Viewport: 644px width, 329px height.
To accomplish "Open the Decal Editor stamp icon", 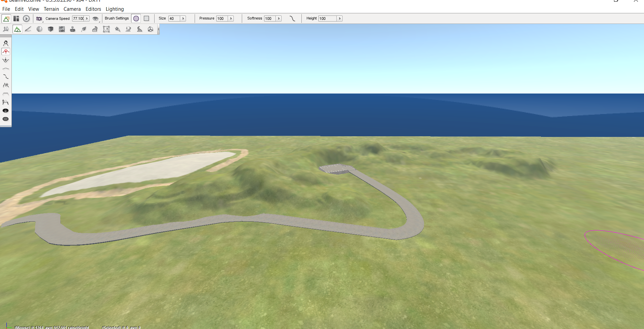I will tap(72, 29).
